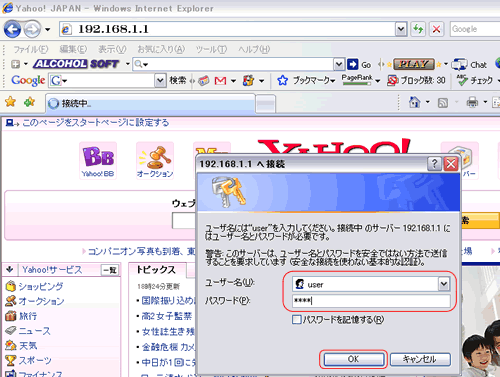The height and width of the screenshot is (377, 500).
Task: Click the Home icon in command bar
Action: pyautogui.click(x=414, y=102)
